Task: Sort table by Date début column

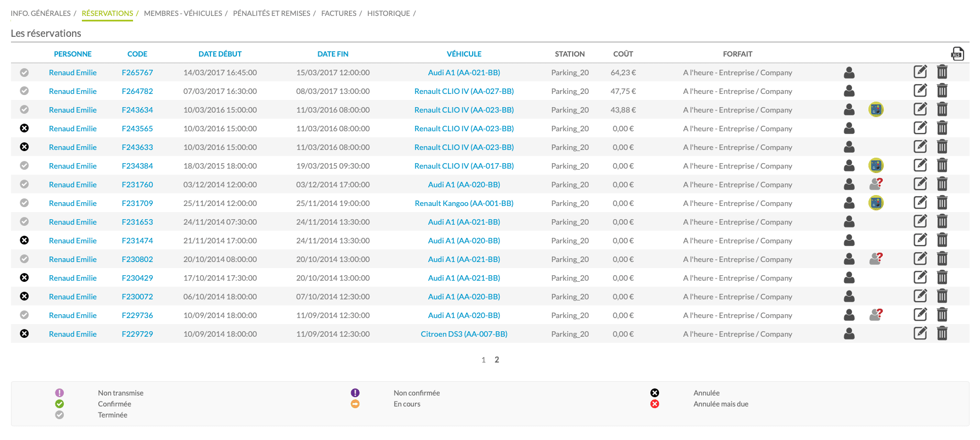Action: pyautogui.click(x=220, y=54)
